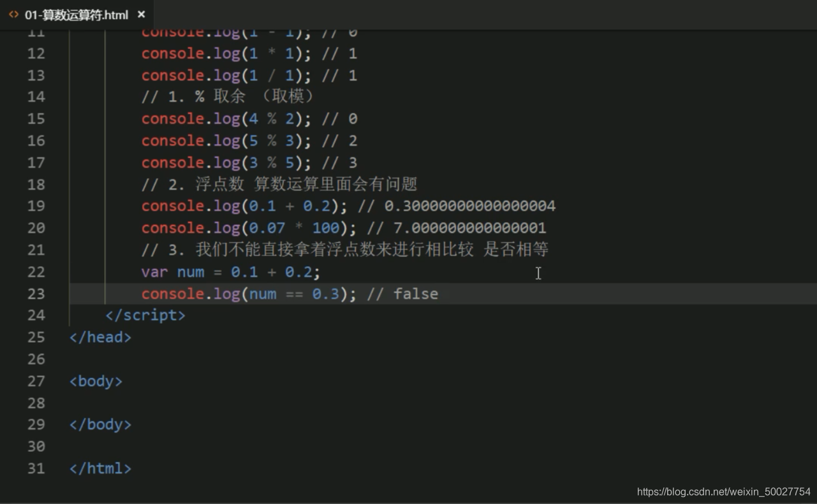Click line number 23 in the gutter
This screenshot has width=817, height=504.
pos(36,294)
